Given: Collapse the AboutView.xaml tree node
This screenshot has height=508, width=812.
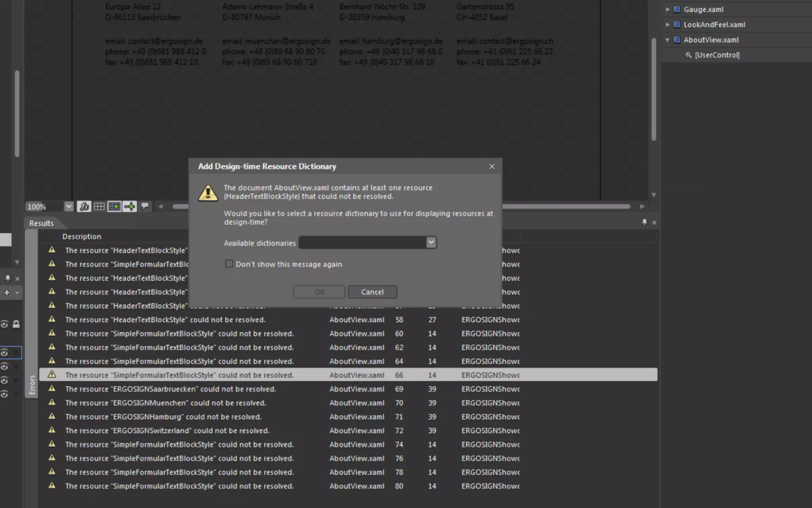Looking at the screenshot, I should (x=667, y=40).
